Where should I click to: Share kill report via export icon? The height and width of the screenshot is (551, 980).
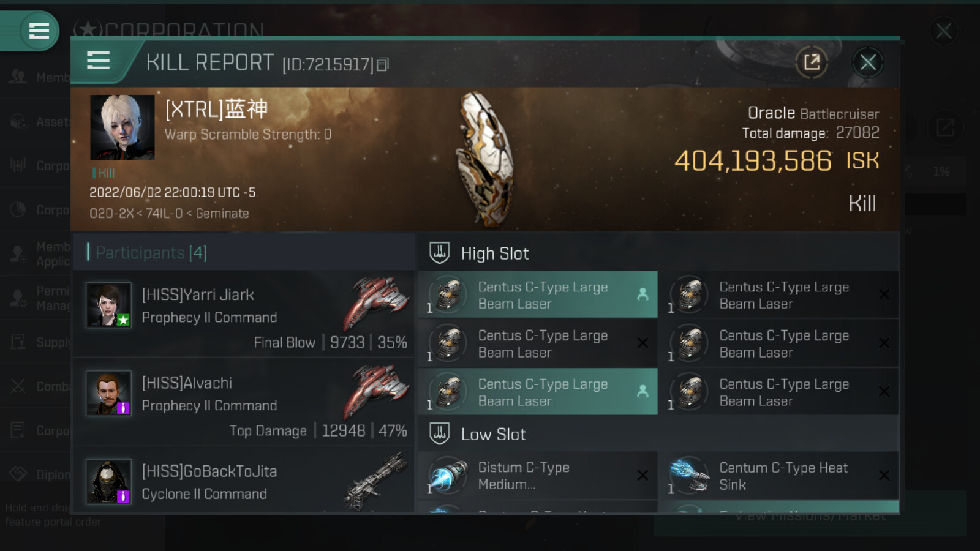pyautogui.click(x=812, y=62)
